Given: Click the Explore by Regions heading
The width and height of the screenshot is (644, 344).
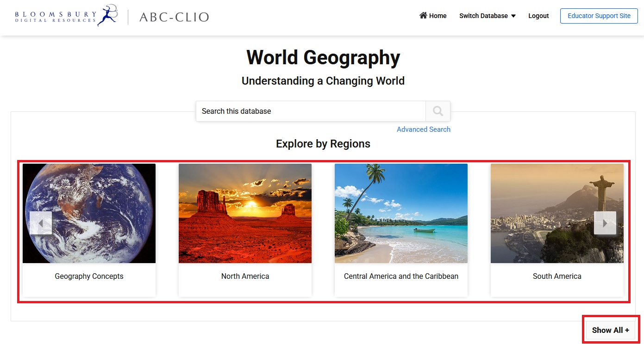Looking at the screenshot, I should pos(323,144).
